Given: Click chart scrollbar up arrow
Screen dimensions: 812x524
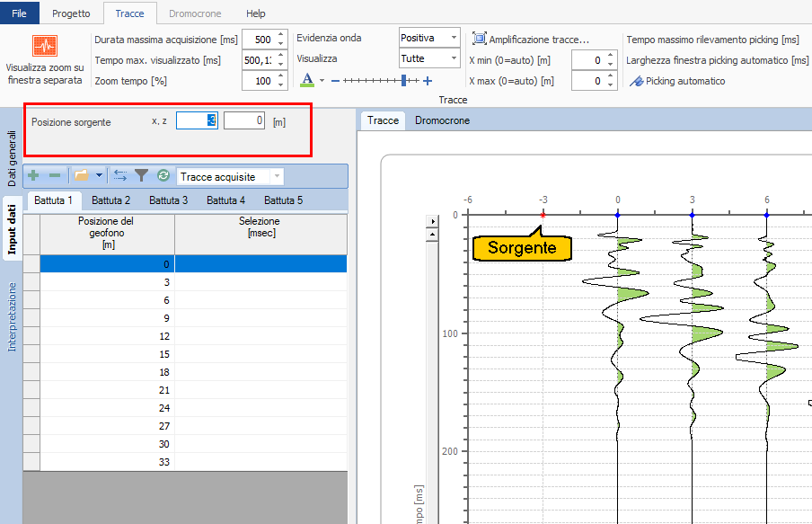Looking at the screenshot, I should 432,235.
